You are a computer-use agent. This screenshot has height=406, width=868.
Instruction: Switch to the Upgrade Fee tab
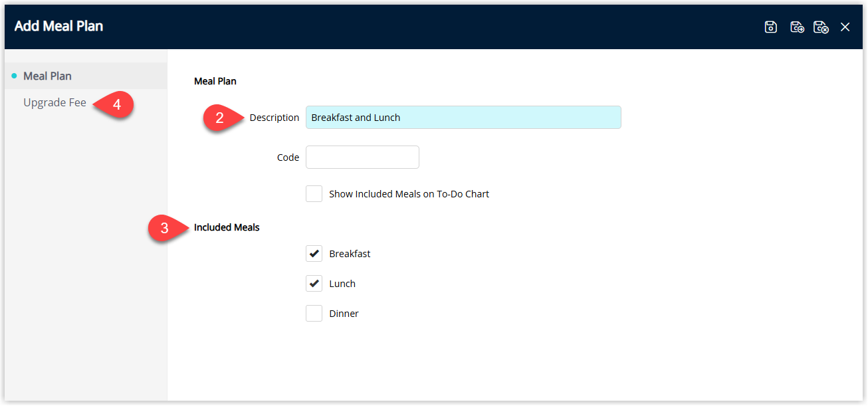pyautogui.click(x=54, y=103)
